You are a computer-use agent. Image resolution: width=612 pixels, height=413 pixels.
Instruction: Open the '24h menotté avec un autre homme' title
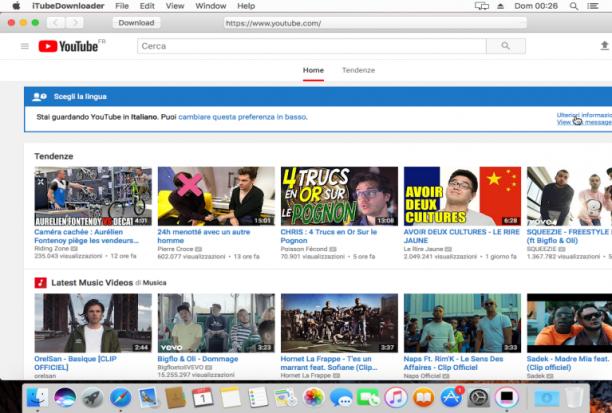(x=204, y=236)
